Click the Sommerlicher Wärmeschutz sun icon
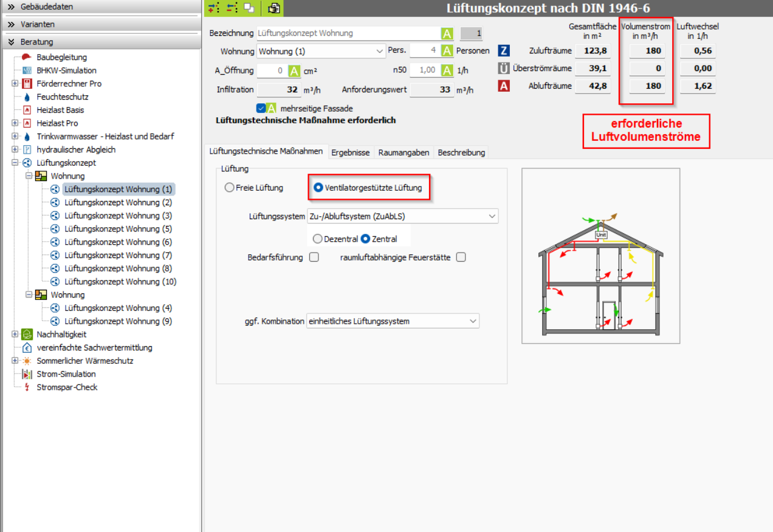Image resolution: width=773 pixels, height=532 pixels. click(x=26, y=361)
